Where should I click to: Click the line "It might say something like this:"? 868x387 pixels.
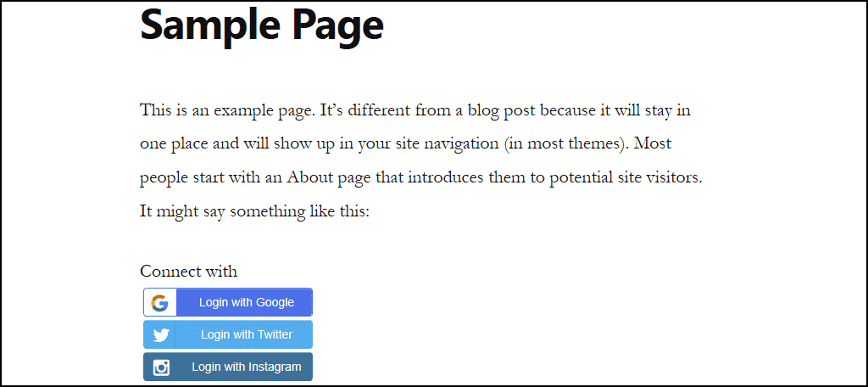click(254, 212)
